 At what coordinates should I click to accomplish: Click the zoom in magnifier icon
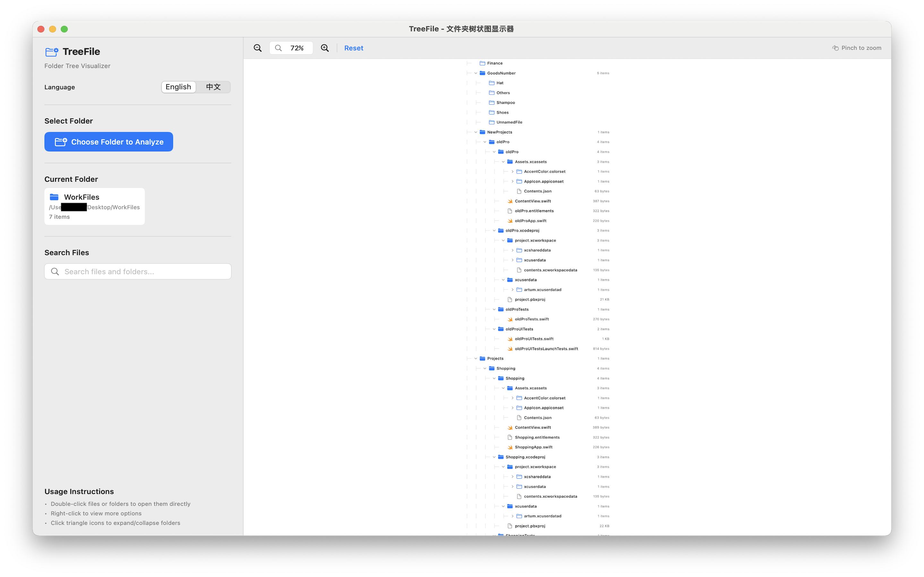325,48
